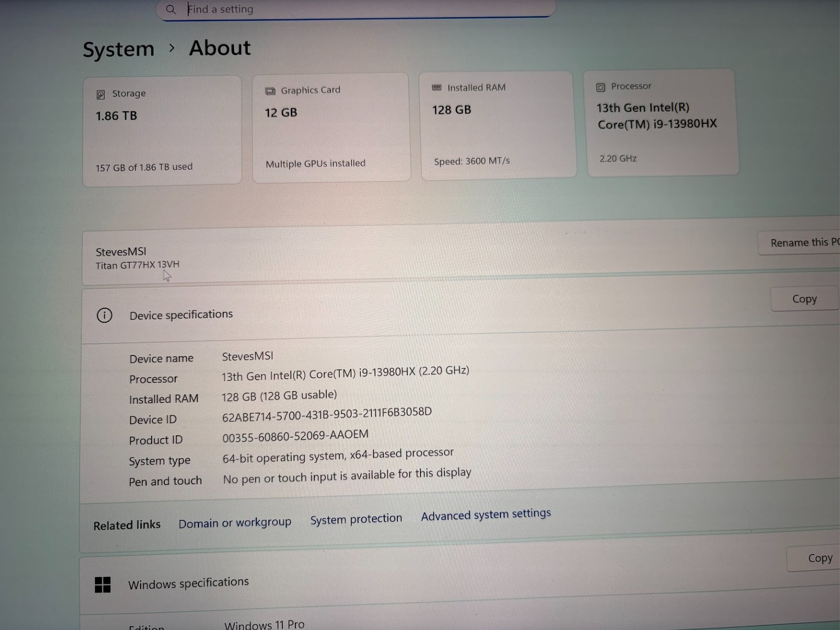Click 'Speed: 3600 MT/s' text

pyautogui.click(x=472, y=161)
